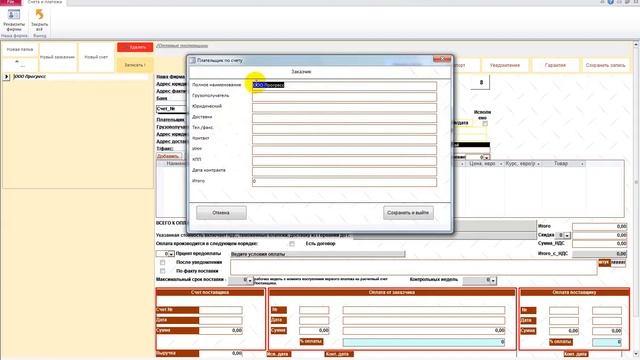Toggle the После уведомления checkbox
The height and width of the screenshot is (360, 640).
[x=162, y=262]
